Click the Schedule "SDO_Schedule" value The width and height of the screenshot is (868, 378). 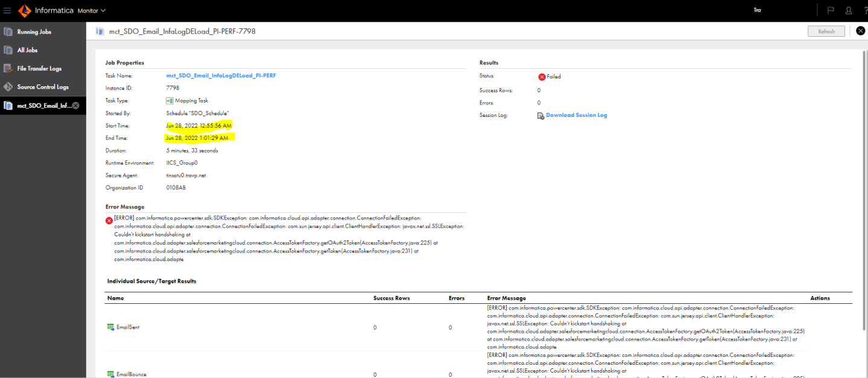[x=197, y=113]
